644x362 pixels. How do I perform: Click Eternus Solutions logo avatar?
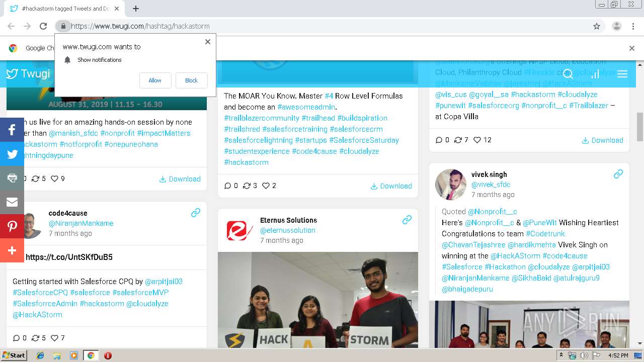tap(239, 230)
